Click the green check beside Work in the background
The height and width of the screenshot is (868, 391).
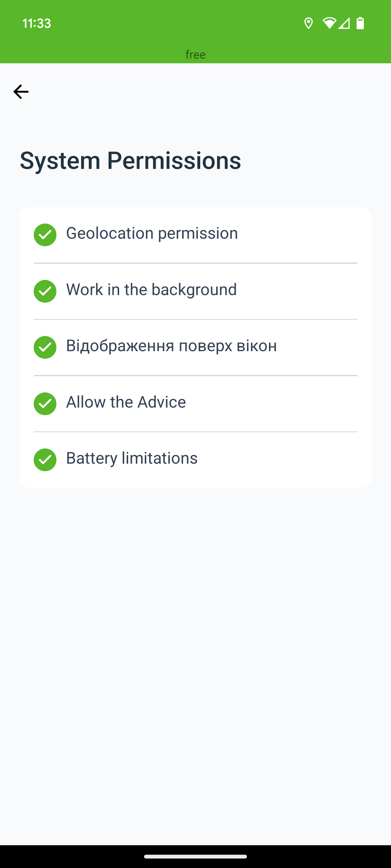point(45,291)
